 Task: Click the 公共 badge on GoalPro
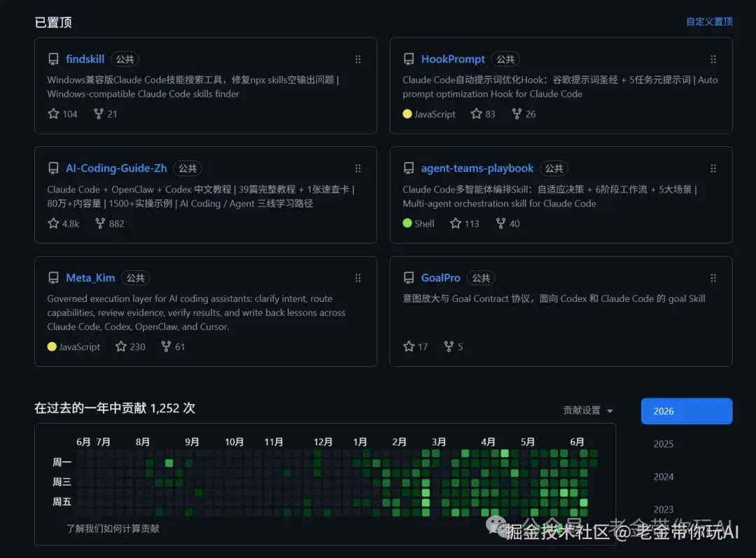coord(481,278)
